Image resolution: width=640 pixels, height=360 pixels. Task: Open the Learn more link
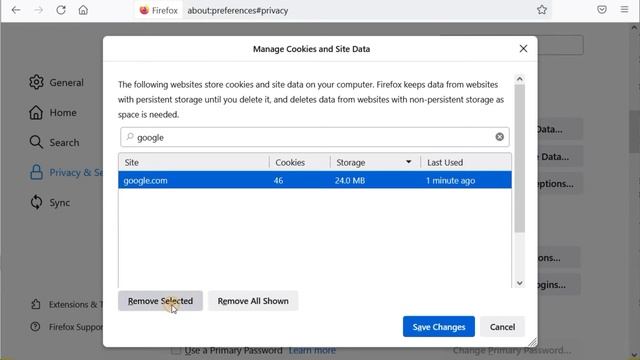click(312, 350)
